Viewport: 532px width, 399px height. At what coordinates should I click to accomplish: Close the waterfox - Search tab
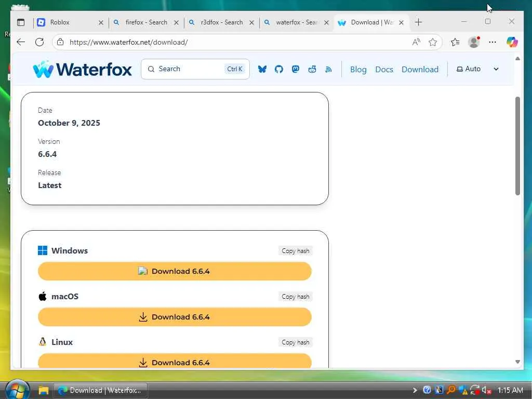[x=326, y=22]
